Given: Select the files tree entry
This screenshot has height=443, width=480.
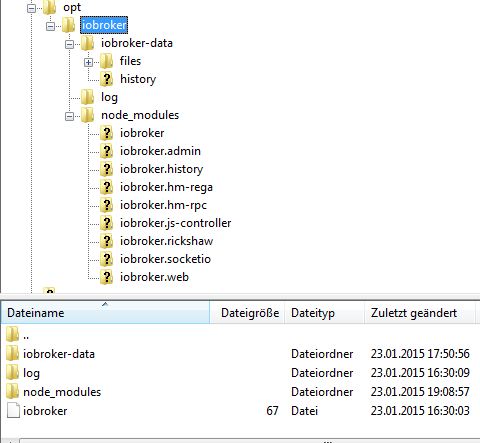Looking at the screenshot, I should [x=130, y=61].
